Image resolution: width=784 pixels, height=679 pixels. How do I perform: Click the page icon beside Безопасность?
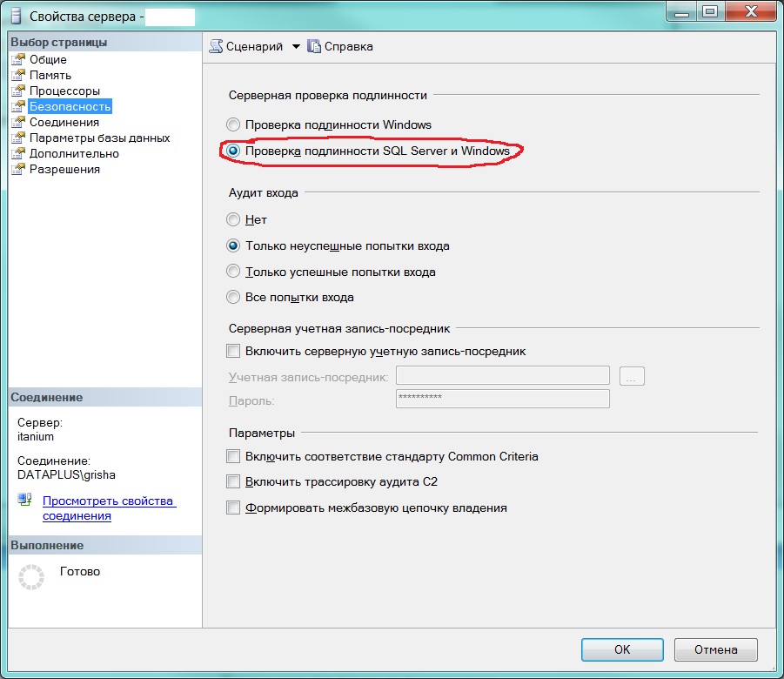(x=18, y=106)
